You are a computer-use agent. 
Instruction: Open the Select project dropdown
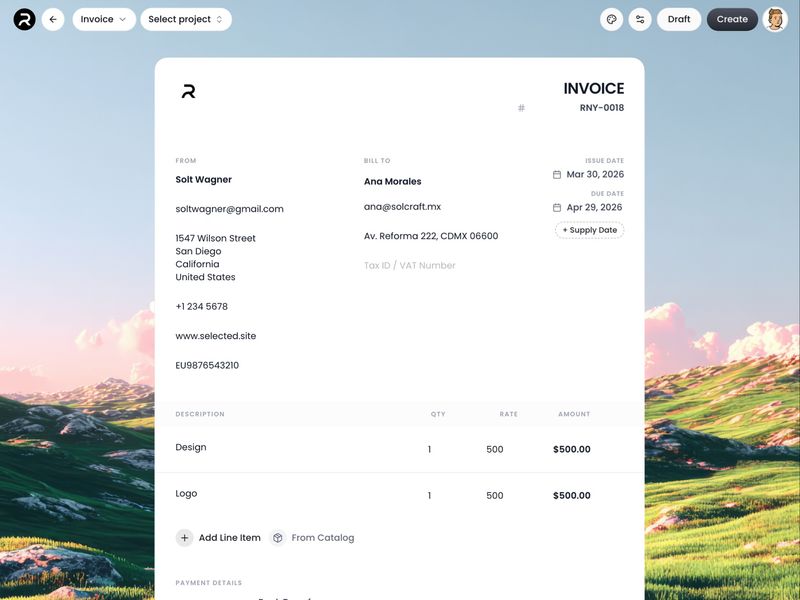coord(178,18)
